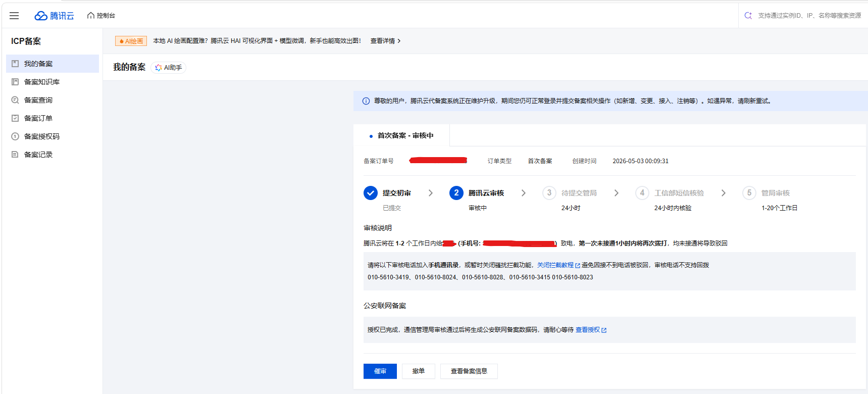
Task: Select 我的备案 in sidebar
Action: coord(53,64)
